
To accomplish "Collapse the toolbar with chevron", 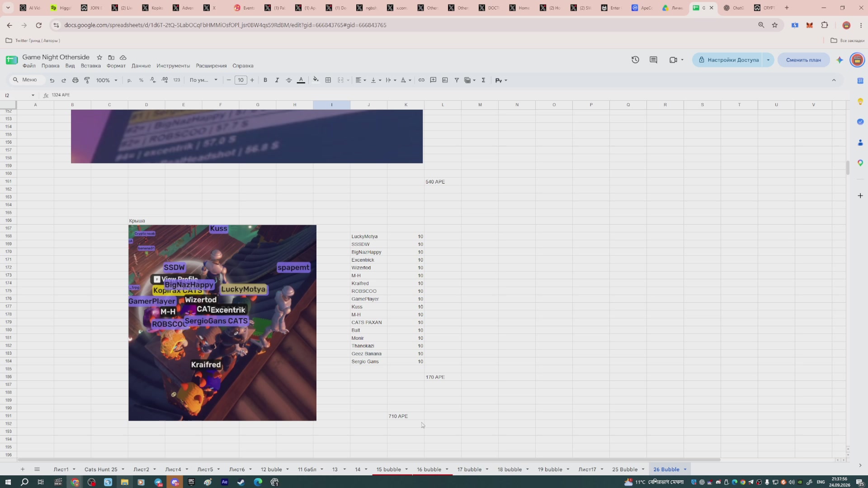I will (x=834, y=80).
